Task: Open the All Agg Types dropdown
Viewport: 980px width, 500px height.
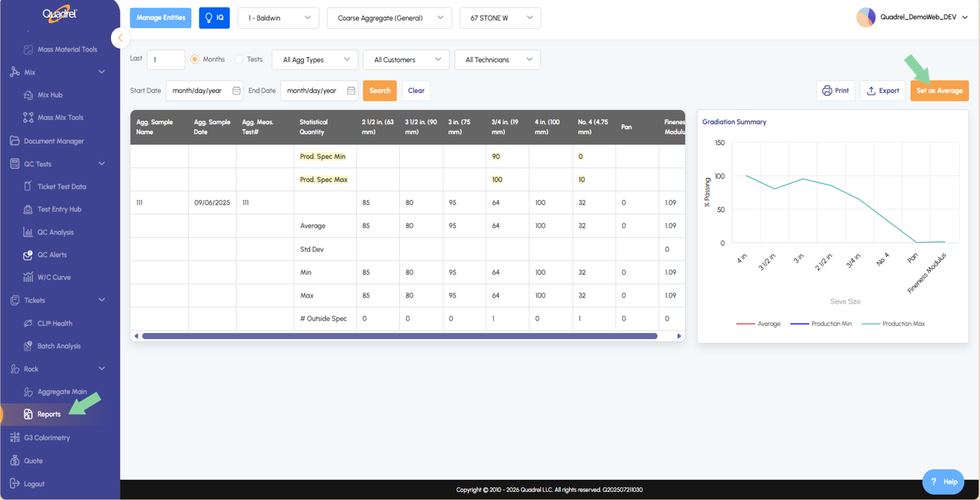Action: pos(315,60)
